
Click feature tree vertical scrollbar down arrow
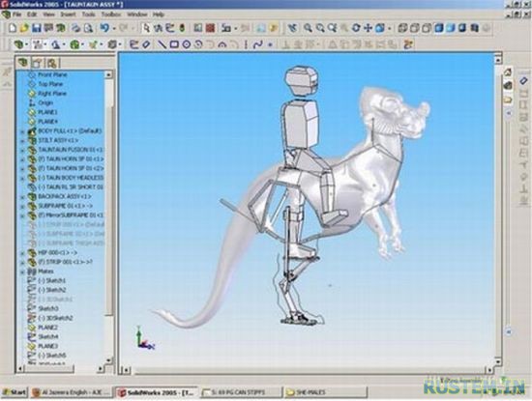(108, 360)
